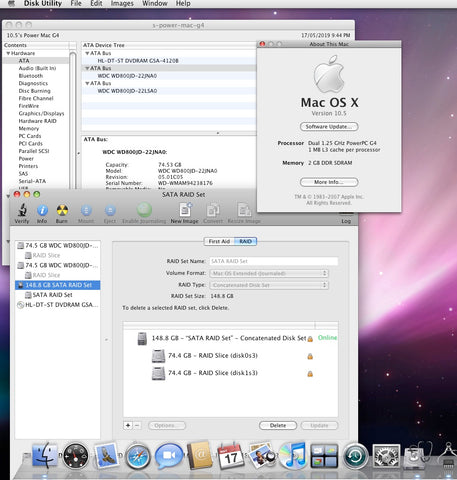Switch to the First Aid tab
Image resolution: width=457 pixels, height=480 pixels.
tap(219, 241)
